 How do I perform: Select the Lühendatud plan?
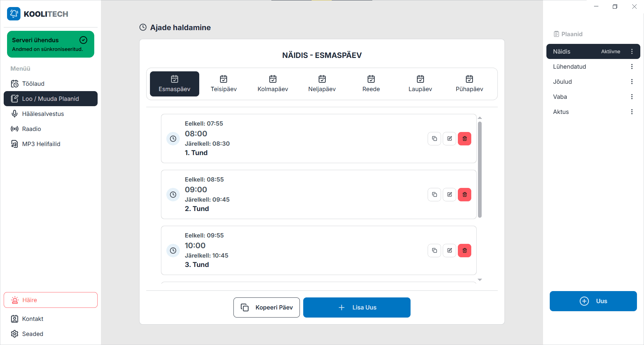[593, 67]
